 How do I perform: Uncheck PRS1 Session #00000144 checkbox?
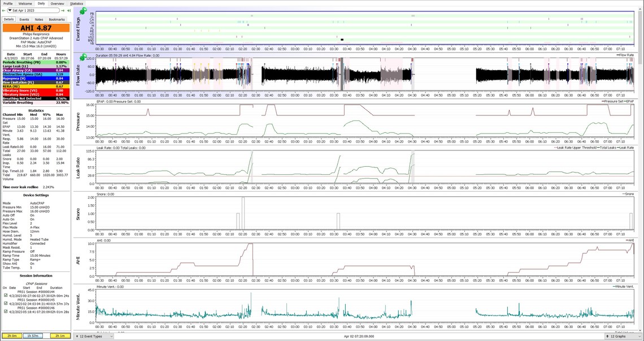(6, 295)
